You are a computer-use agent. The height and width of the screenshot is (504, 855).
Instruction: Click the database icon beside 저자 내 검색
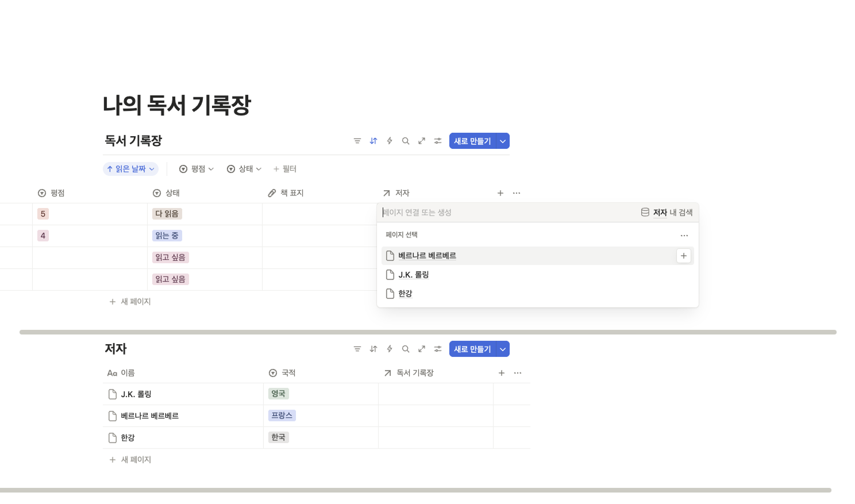coord(645,212)
